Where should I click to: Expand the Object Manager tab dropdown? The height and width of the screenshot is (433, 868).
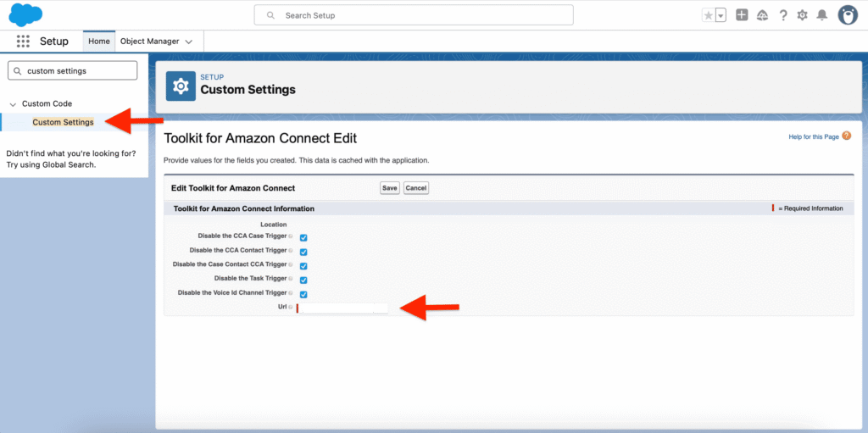[188, 42]
